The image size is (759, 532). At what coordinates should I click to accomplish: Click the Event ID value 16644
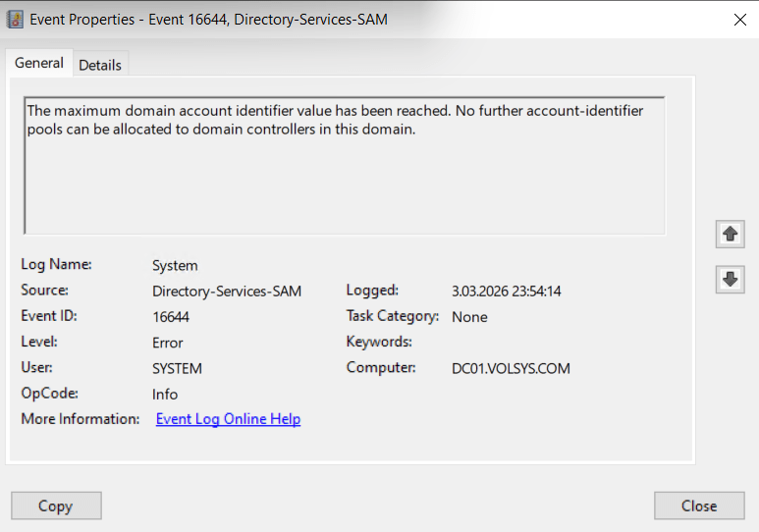tap(171, 317)
